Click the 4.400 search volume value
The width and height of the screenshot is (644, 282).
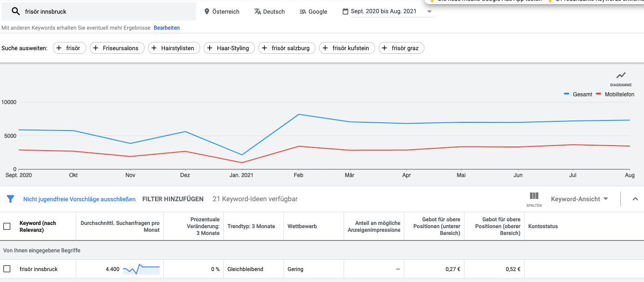[112, 269]
